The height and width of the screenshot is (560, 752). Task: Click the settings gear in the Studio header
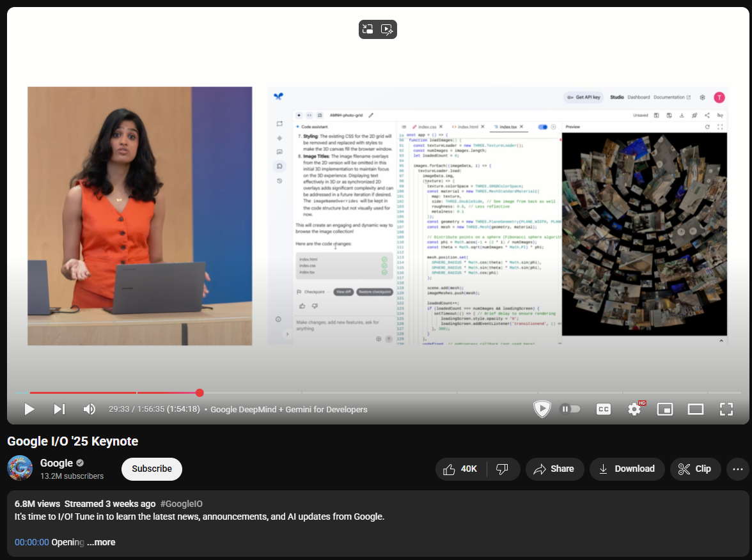[702, 97]
